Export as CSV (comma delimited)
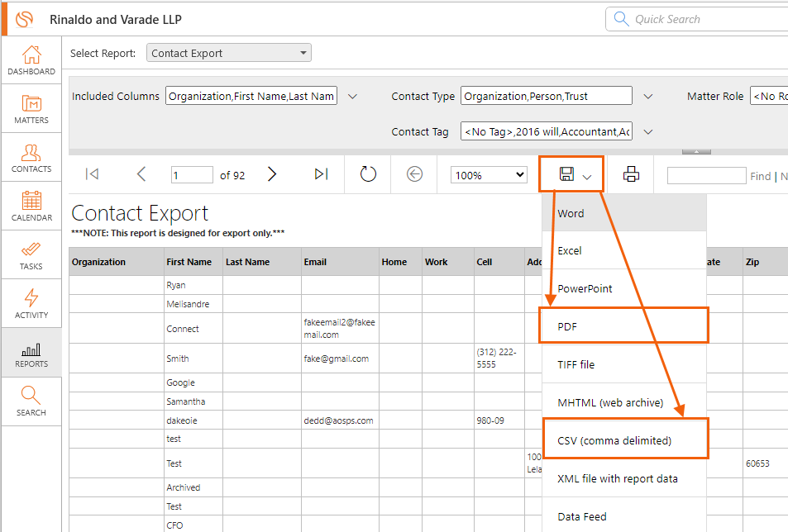 click(x=625, y=440)
